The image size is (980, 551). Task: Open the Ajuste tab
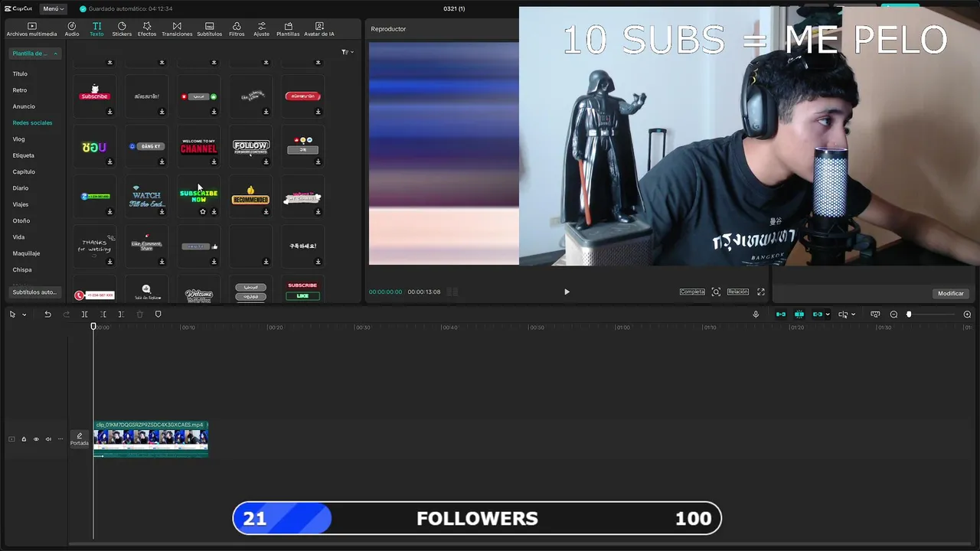click(x=262, y=29)
